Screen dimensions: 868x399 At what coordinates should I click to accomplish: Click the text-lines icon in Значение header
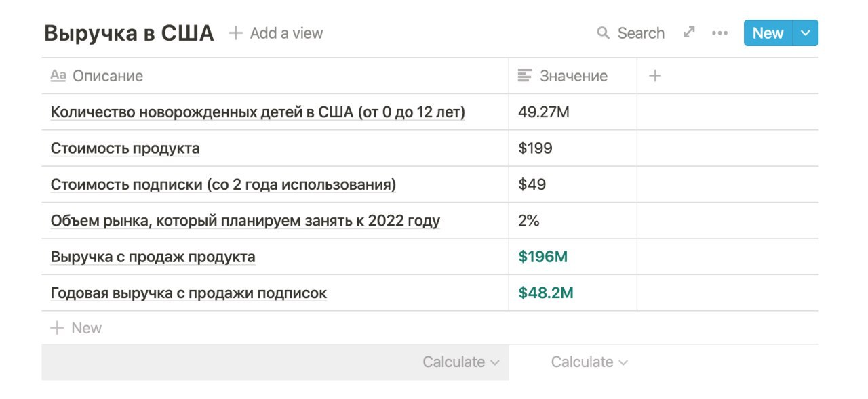(x=525, y=76)
